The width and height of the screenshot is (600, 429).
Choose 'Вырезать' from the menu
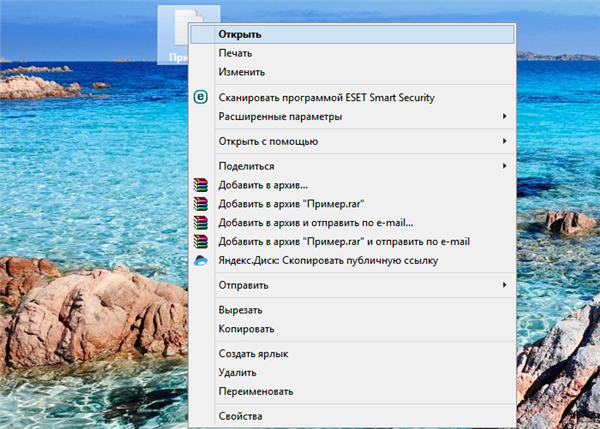click(x=352, y=310)
